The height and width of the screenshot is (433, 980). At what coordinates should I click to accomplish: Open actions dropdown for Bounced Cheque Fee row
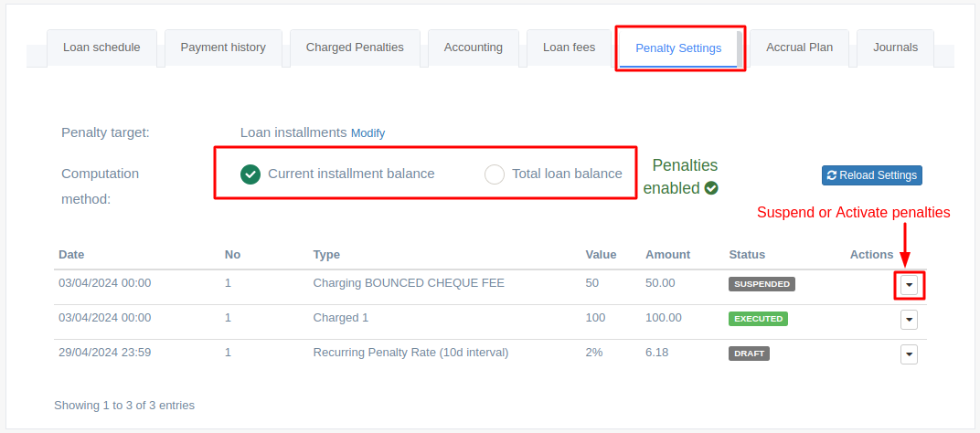coord(910,286)
